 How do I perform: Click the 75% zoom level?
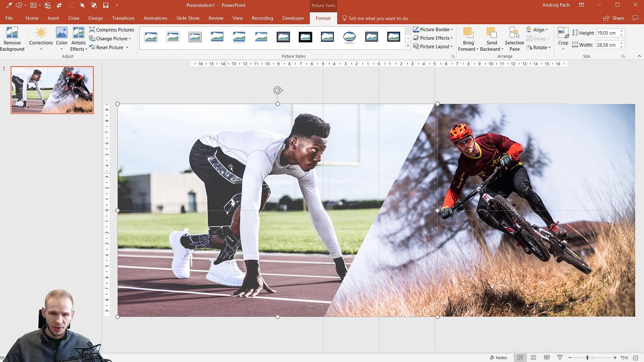click(x=624, y=357)
